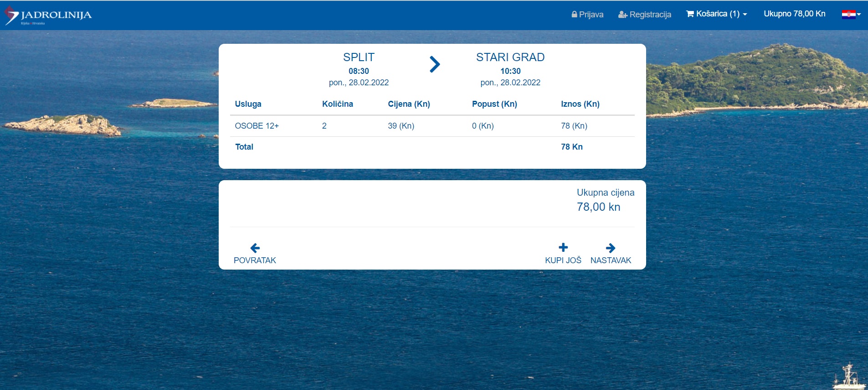Click the Usluga column header

248,104
